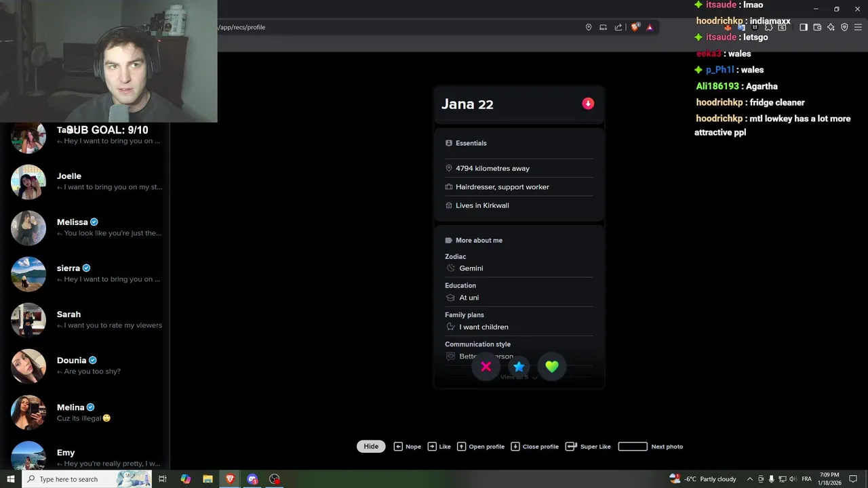Open the Brave Wallet icon
The height and width of the screenshot is (488, 868).
tap(817, 27)
